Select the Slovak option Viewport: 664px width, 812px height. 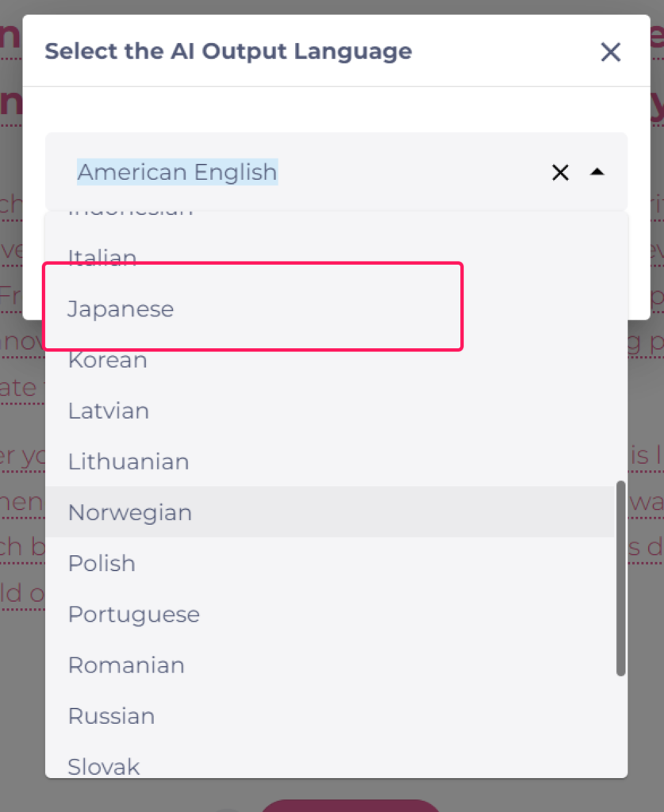(104, 766)
